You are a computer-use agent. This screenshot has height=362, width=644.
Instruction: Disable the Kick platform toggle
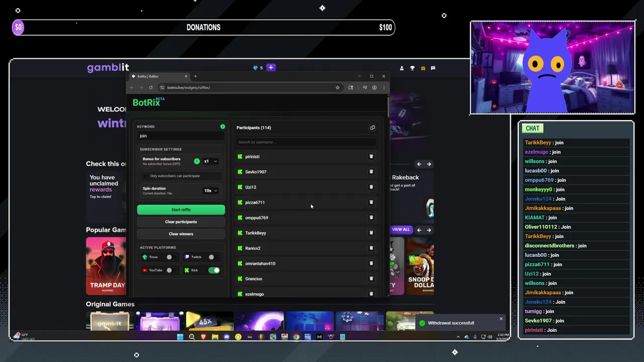tap(214, 270)
